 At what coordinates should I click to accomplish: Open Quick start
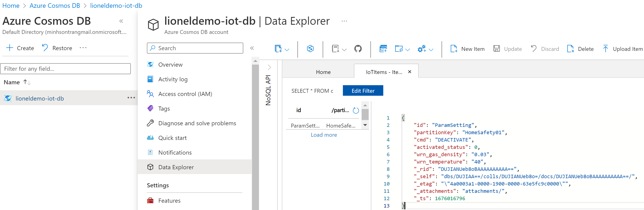(x=172, y=138)
